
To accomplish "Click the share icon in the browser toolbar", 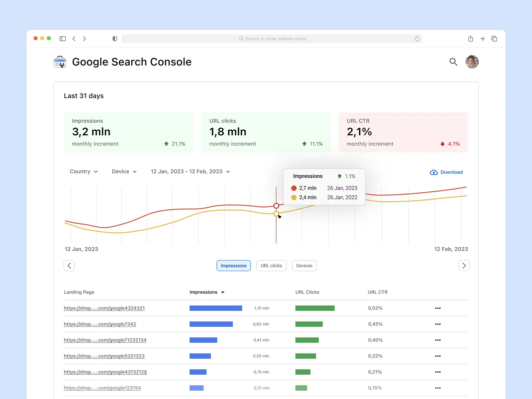I will pyautogui.click(x=470, y=39).
